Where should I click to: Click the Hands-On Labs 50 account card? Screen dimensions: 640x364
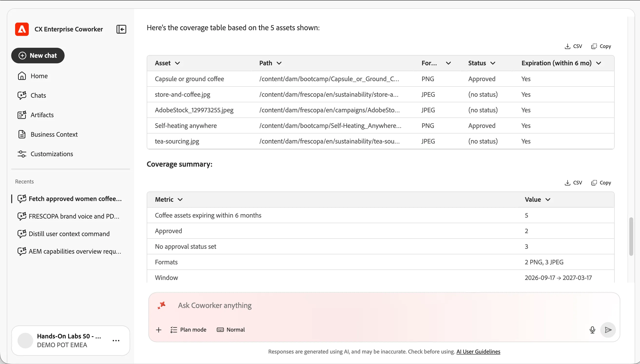coord(70,341)
